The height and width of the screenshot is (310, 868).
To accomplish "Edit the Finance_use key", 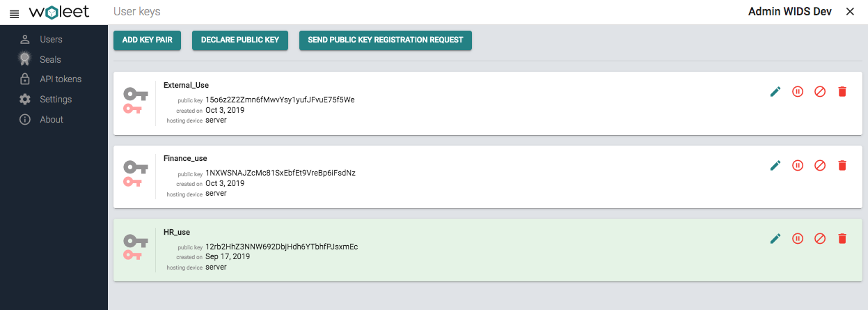I will tap(775, 165).
